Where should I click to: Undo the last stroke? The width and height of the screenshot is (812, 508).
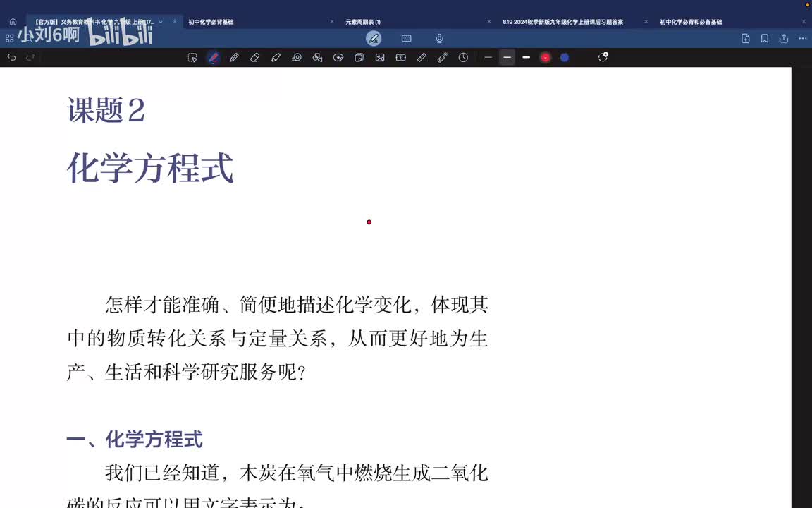tap(11, 58)
